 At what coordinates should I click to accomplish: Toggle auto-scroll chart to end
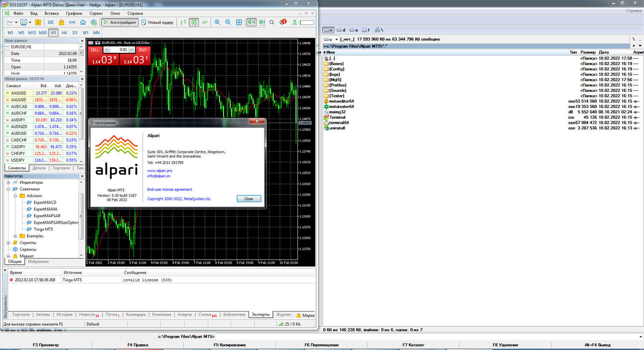tap(251, 22)
